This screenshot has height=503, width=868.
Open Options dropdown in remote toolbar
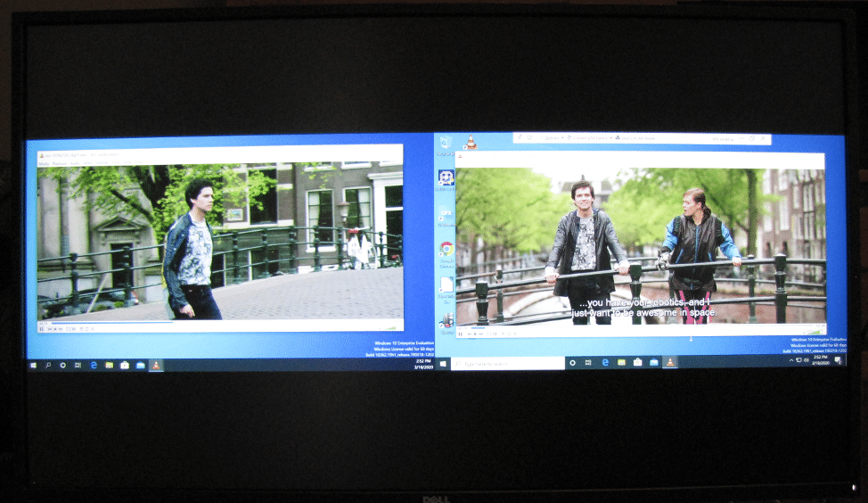(x=554, y=138)
